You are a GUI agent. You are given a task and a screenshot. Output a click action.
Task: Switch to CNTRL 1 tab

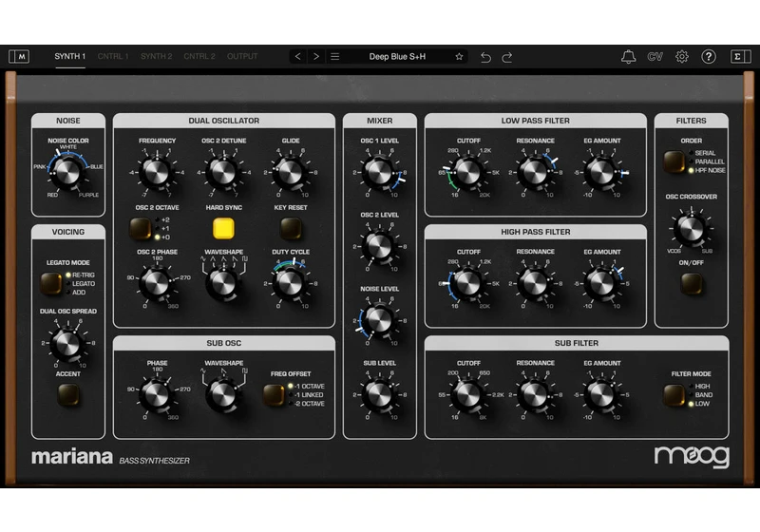113,56
